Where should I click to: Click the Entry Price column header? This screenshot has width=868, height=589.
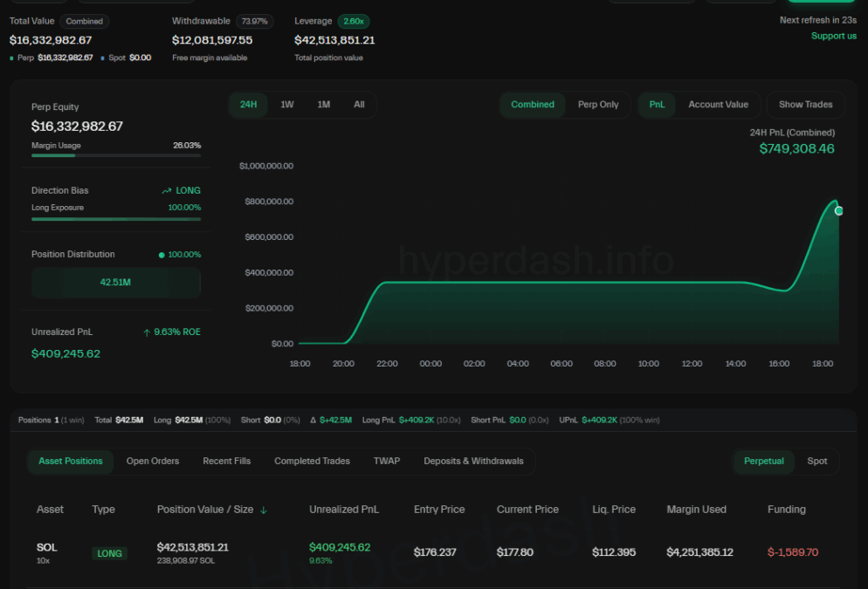tap(439, 510)
